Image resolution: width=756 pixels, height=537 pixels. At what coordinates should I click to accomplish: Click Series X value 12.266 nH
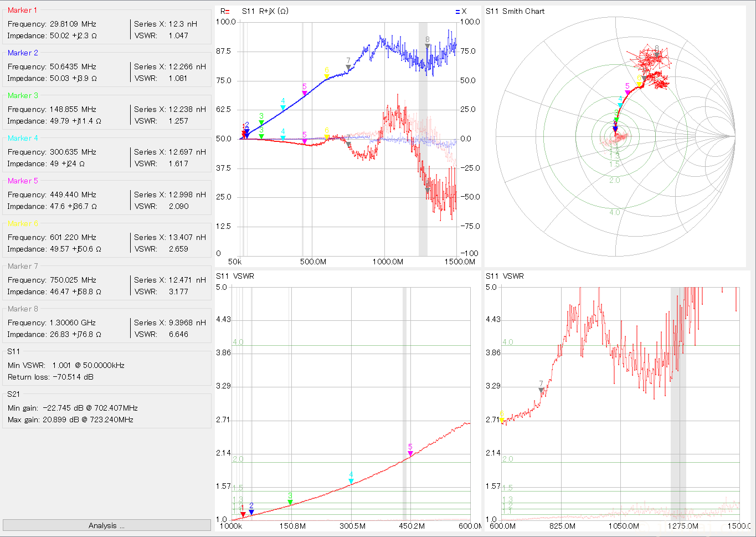pos(187,67)
